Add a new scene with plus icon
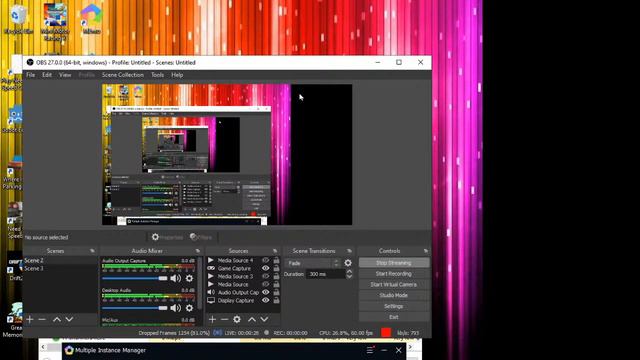 29,319
